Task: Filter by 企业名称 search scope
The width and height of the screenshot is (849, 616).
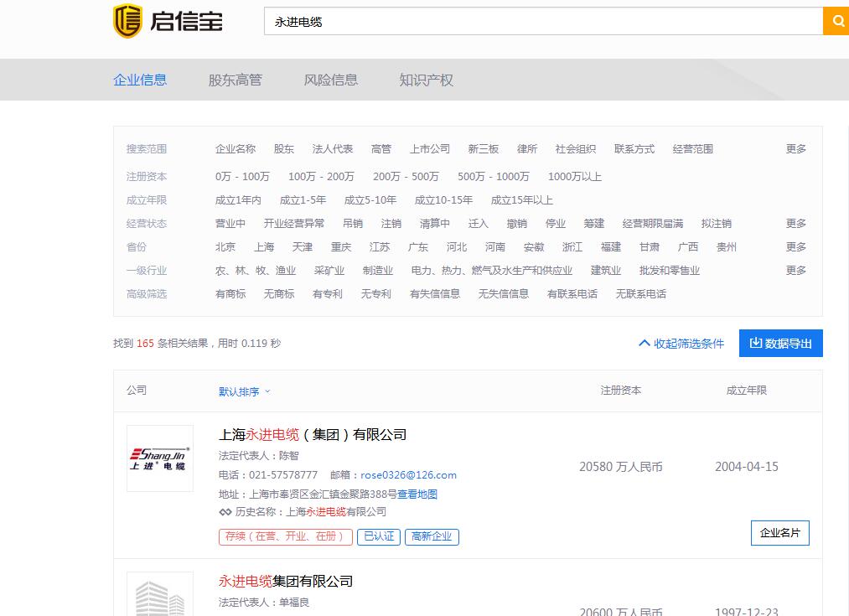Action: 235,149
